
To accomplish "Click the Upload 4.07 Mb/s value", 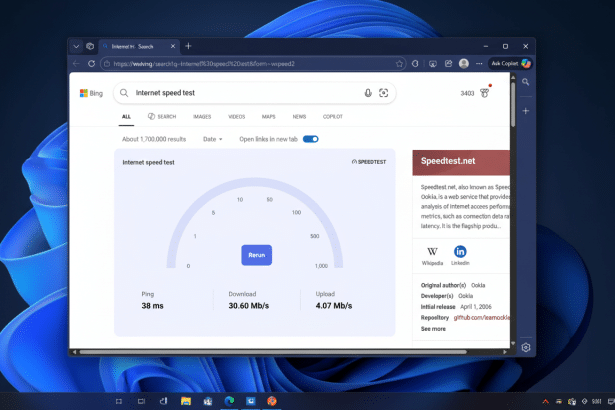I will point(334,306).
